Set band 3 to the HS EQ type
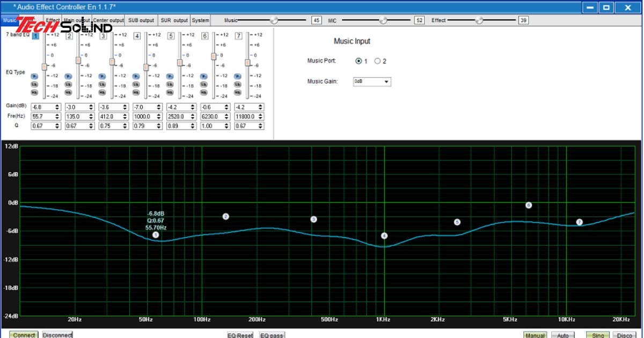The height and width of the screenshot is (338, 644). 102,92
